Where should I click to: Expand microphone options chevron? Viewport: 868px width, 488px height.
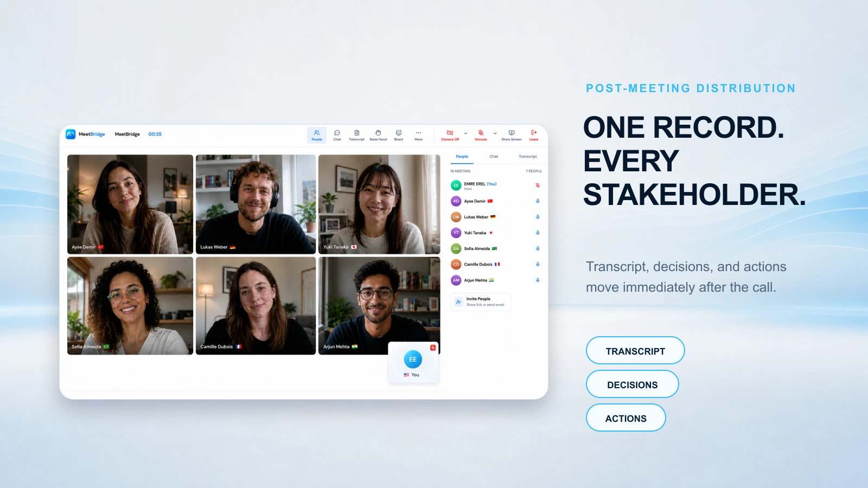[x=495, y=133]
